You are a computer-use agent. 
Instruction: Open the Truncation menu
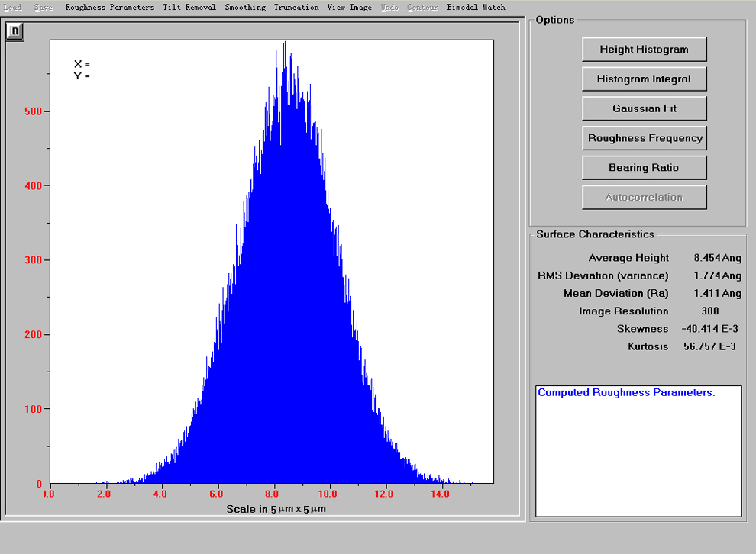click(296, 7)
